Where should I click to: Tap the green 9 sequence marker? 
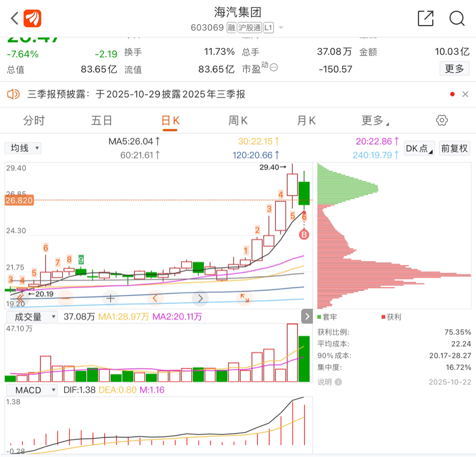coord(81,260)
